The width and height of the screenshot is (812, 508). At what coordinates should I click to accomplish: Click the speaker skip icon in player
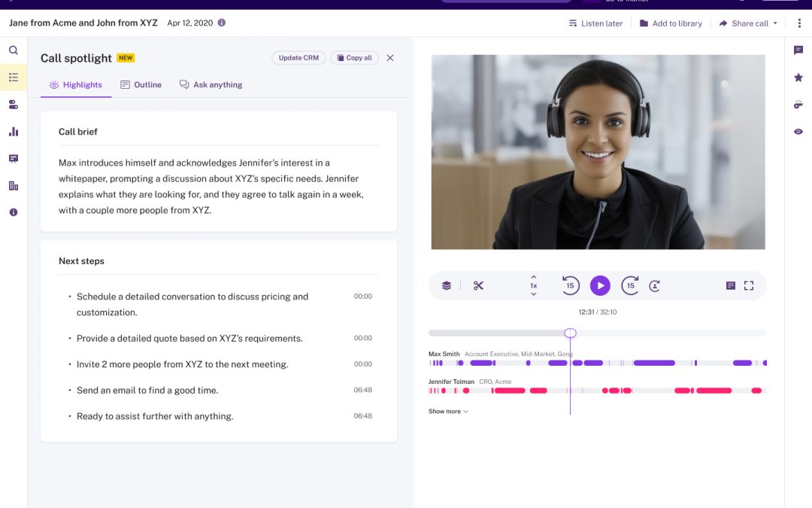pos(655,286)
